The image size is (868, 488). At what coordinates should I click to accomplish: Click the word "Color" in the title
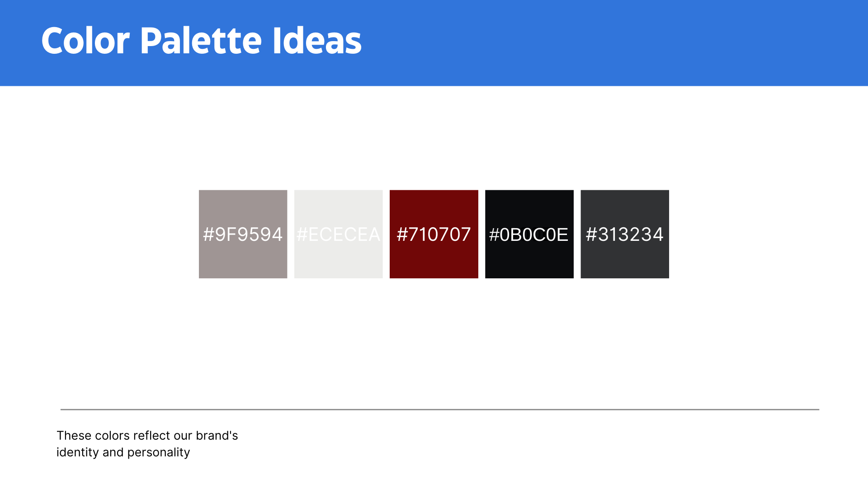coord(85,41)
